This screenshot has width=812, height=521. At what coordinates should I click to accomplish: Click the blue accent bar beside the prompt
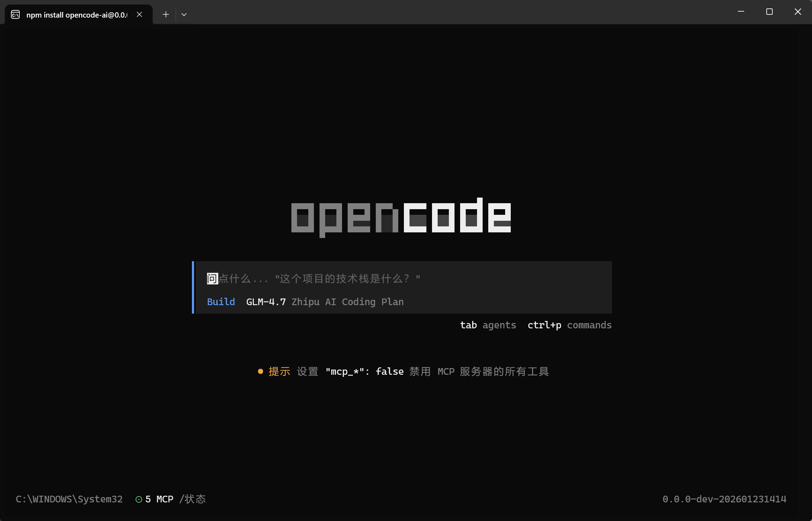click(193, 287)
